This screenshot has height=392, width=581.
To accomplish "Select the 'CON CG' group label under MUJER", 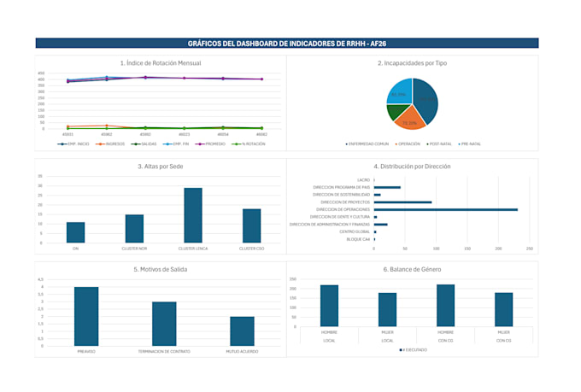I will [504, 341].
